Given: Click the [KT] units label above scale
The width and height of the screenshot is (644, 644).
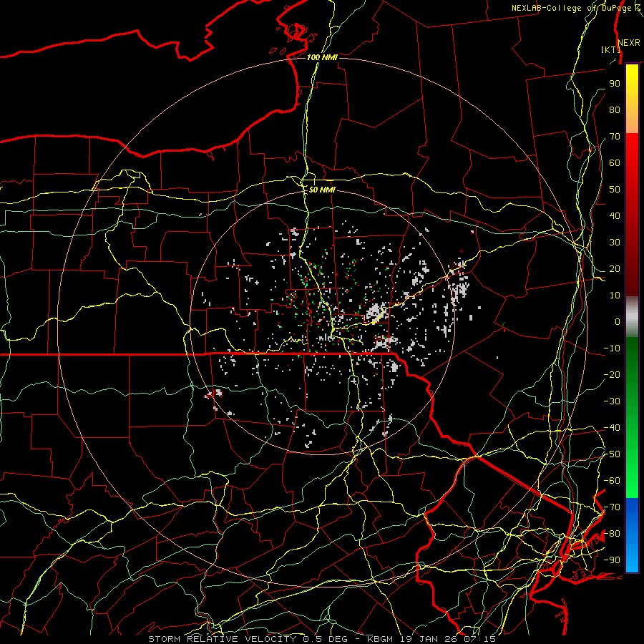Looking at the screenshot, I should (x=611, y=49).
